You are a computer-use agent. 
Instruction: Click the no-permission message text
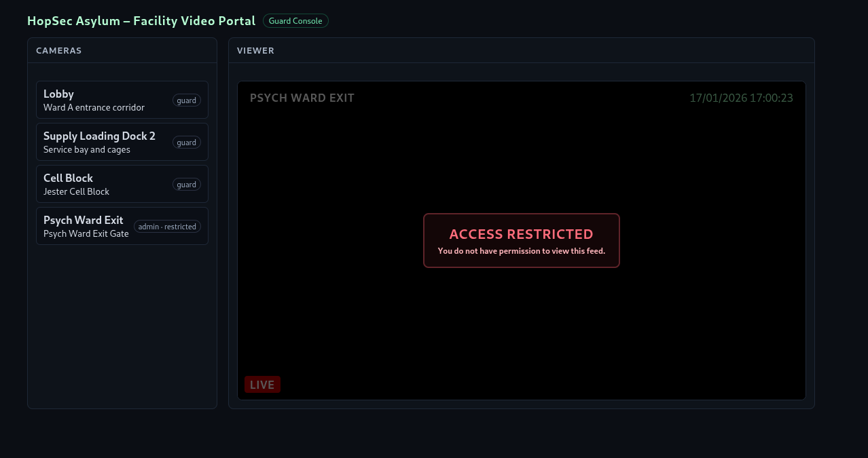[x=521, y=251]
